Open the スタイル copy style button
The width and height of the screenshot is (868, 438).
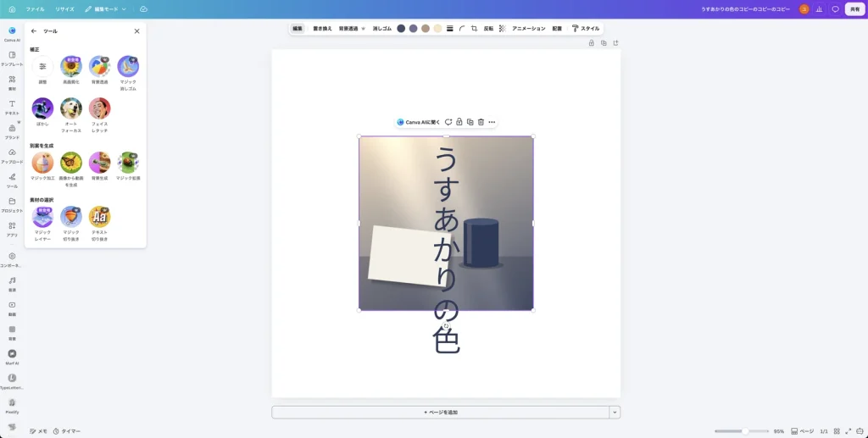coord(585,28)
